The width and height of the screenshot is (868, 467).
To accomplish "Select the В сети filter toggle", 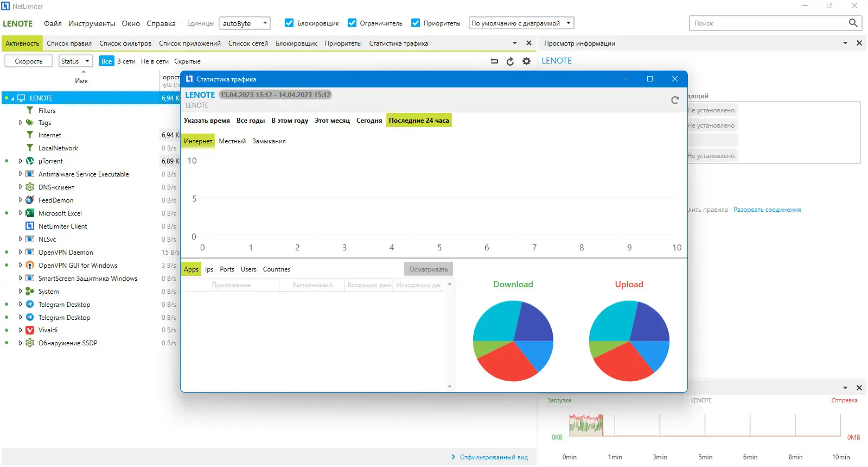I will [x=126, y=61].
